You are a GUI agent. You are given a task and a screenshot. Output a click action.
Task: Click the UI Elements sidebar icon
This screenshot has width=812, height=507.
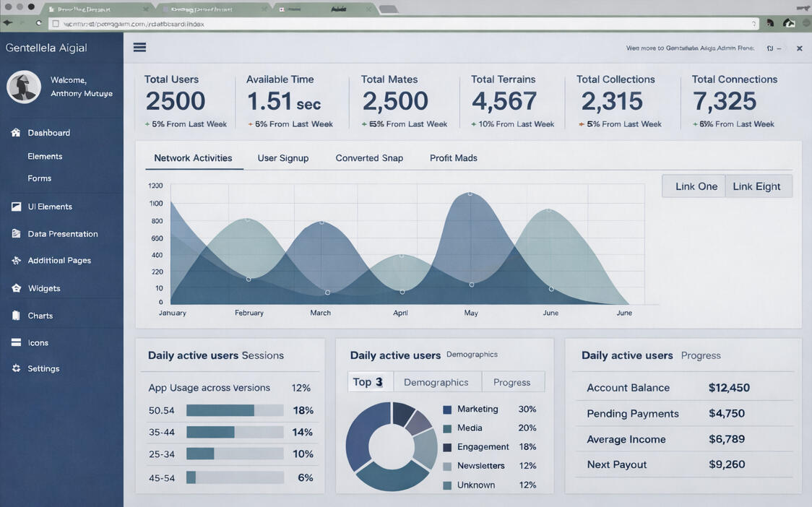tap(16, 207)
